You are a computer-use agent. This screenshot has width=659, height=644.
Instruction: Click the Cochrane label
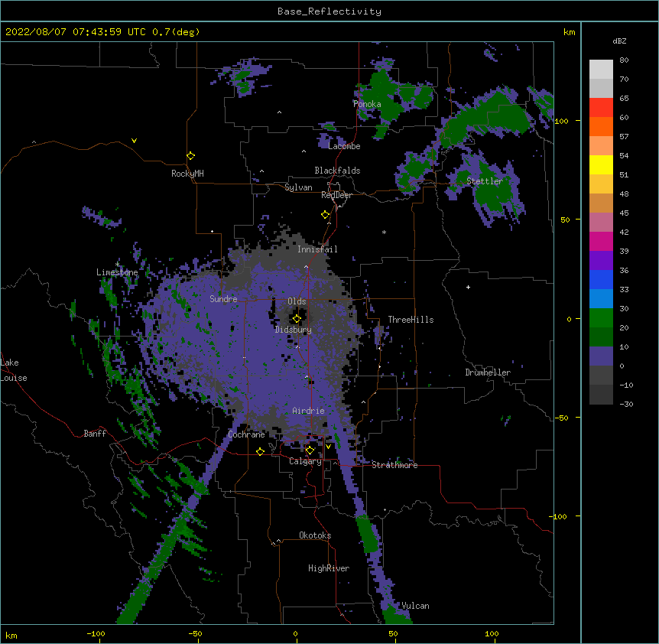coord(246,434)
